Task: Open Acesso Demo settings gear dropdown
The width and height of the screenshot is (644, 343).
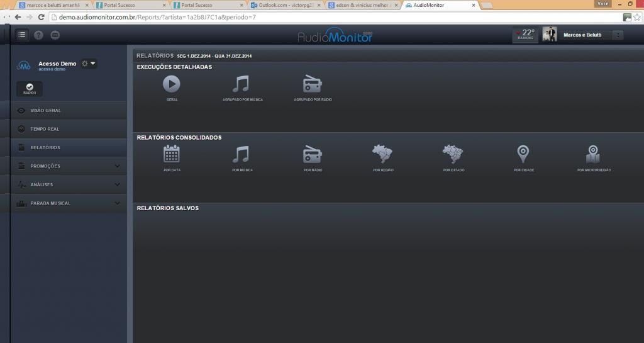Action: 89,64
